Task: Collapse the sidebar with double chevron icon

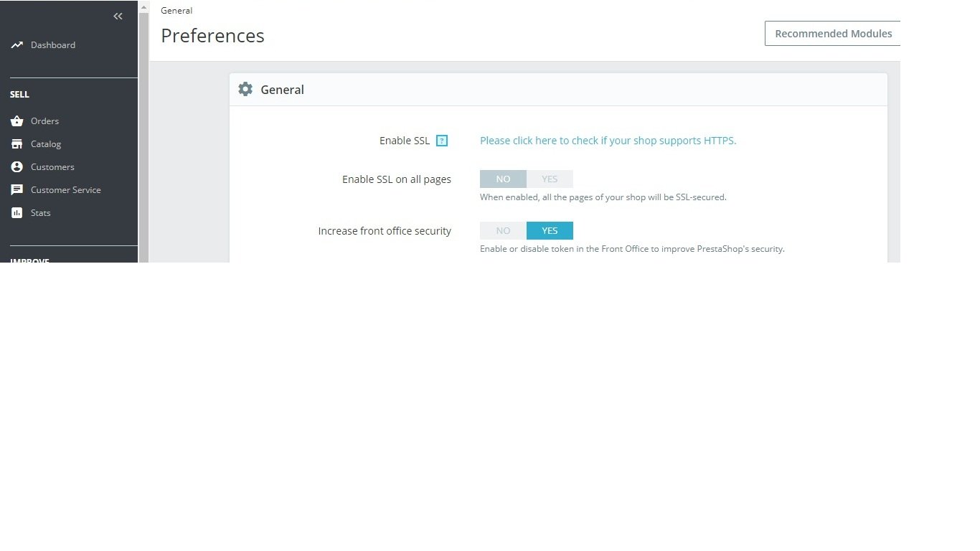Action: (x=118, y=17)
